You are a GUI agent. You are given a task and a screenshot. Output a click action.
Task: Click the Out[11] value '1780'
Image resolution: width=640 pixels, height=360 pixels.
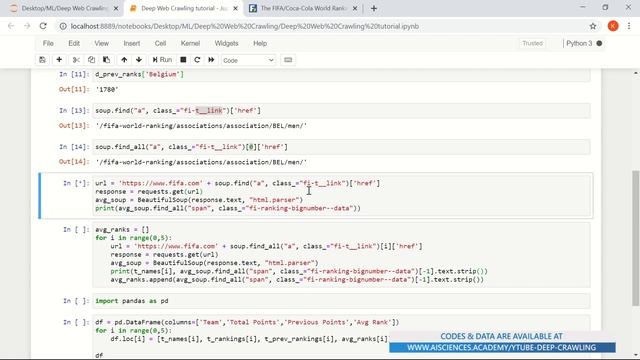[107, 89]
